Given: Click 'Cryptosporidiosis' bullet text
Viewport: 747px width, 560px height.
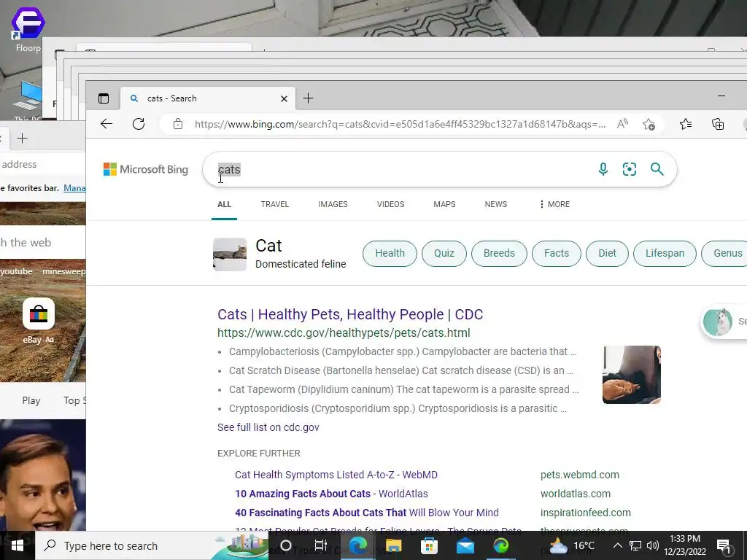Looking at the screenshot, I should [398, 408].
